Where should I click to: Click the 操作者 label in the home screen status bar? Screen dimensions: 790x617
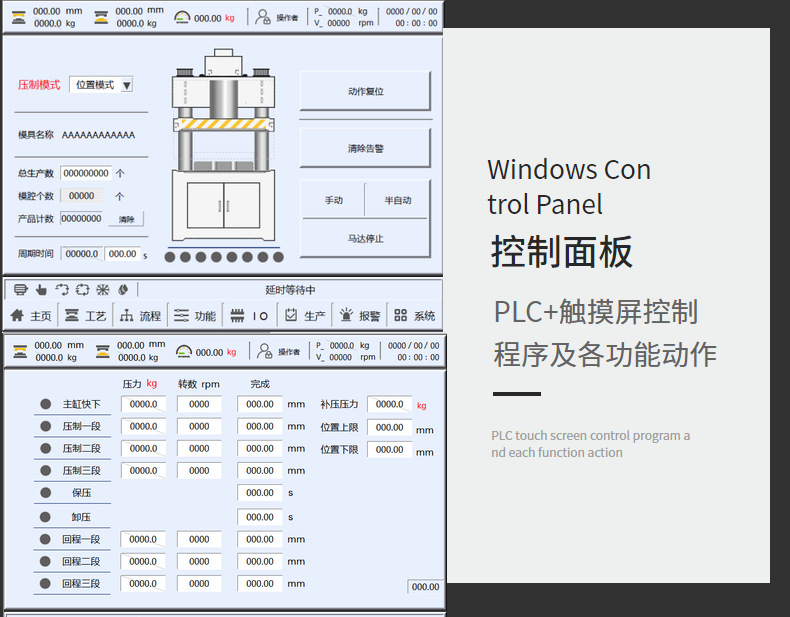coord(287,18)
